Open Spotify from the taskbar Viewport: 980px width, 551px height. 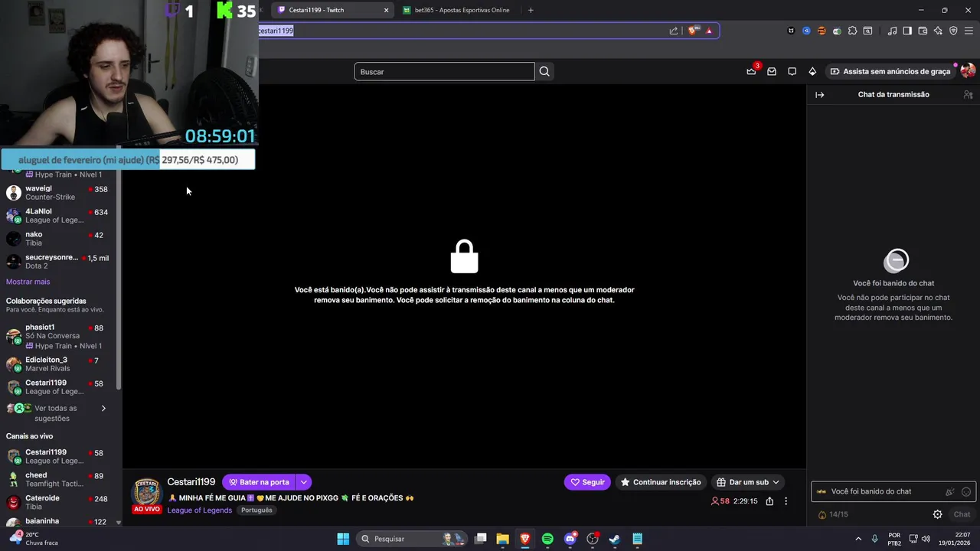coord(547,539)
